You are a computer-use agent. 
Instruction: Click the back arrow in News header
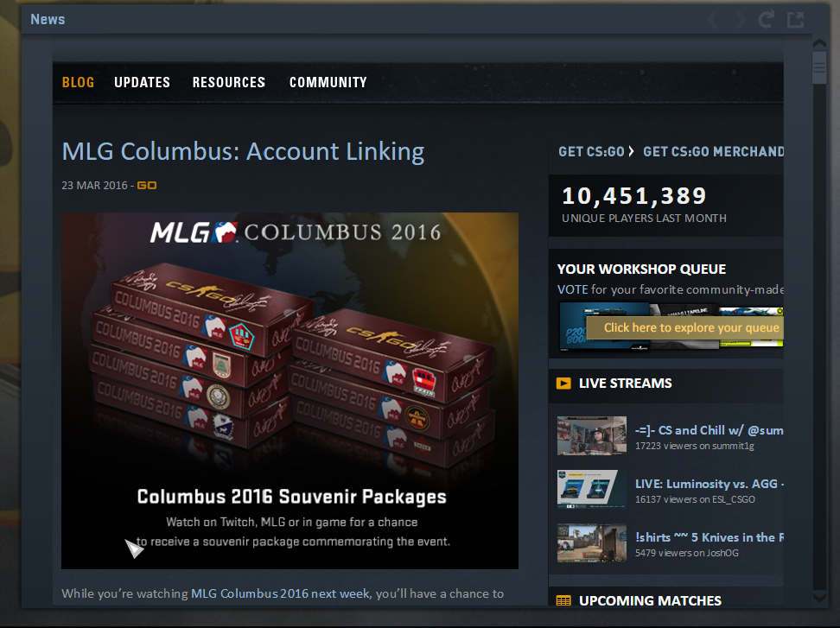[713, 20]
